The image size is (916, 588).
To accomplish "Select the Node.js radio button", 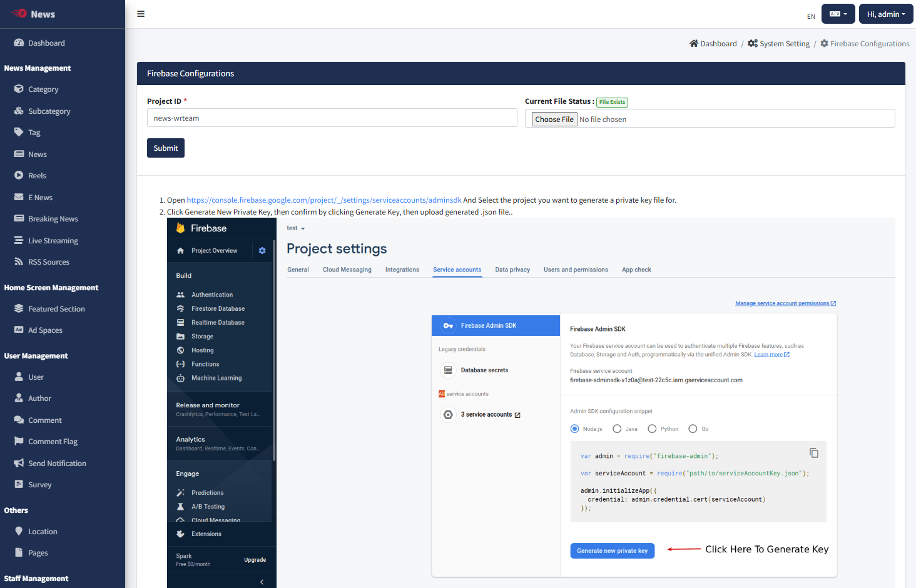I will [574, 428].
